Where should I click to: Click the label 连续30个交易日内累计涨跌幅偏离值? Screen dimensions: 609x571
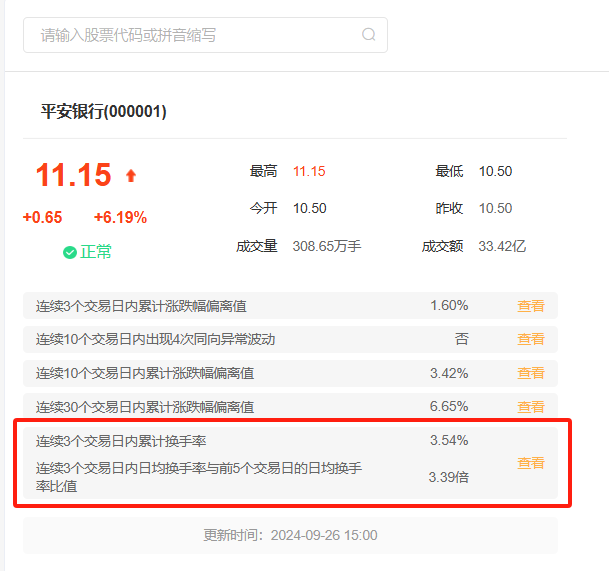[x=145, y=407]
